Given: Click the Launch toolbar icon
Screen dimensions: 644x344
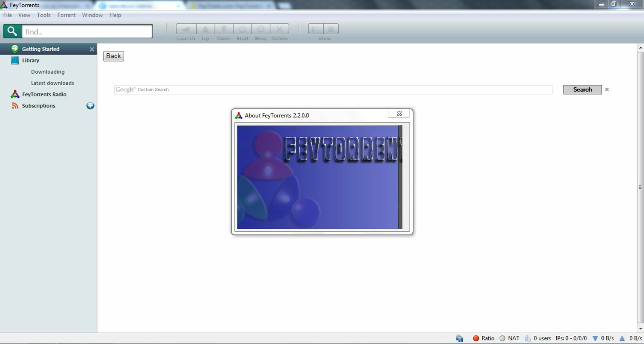Looking at the screenshot, I should coord(186,29).
